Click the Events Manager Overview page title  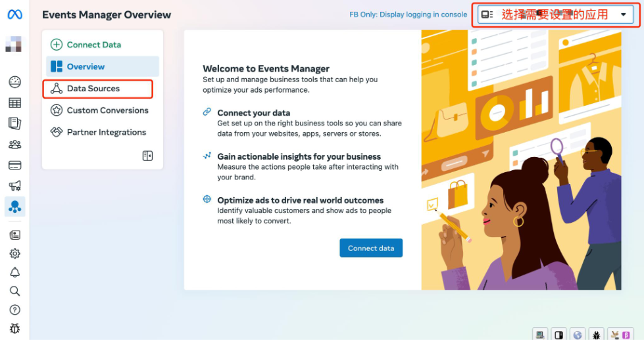(107, 14)
